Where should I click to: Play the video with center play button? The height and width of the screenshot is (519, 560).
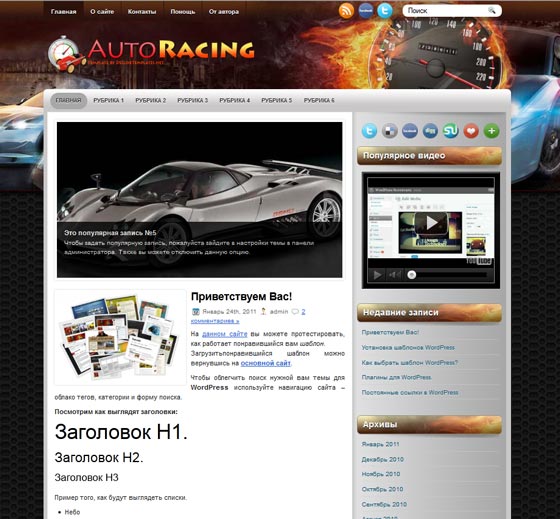coord(431,223)
